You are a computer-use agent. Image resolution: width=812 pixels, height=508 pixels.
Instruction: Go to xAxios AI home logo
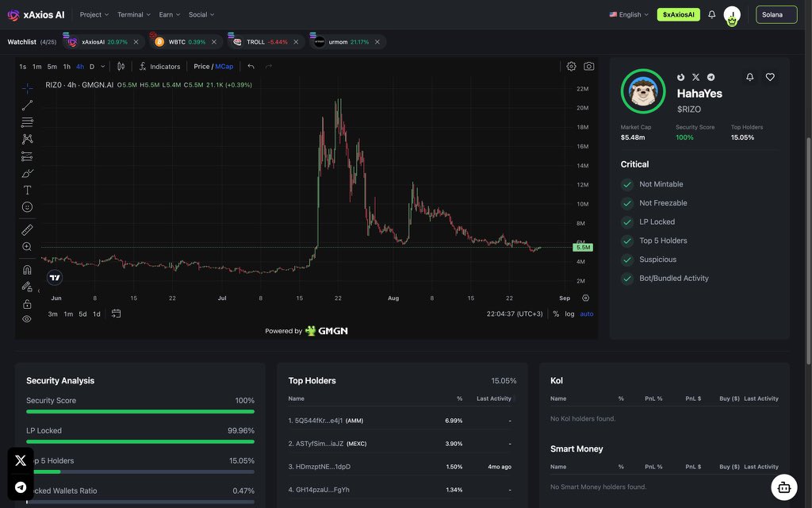[x=36, y=15]
